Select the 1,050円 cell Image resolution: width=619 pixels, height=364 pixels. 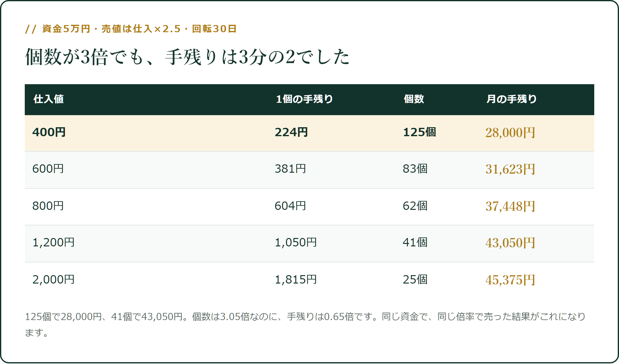point(296,243)
